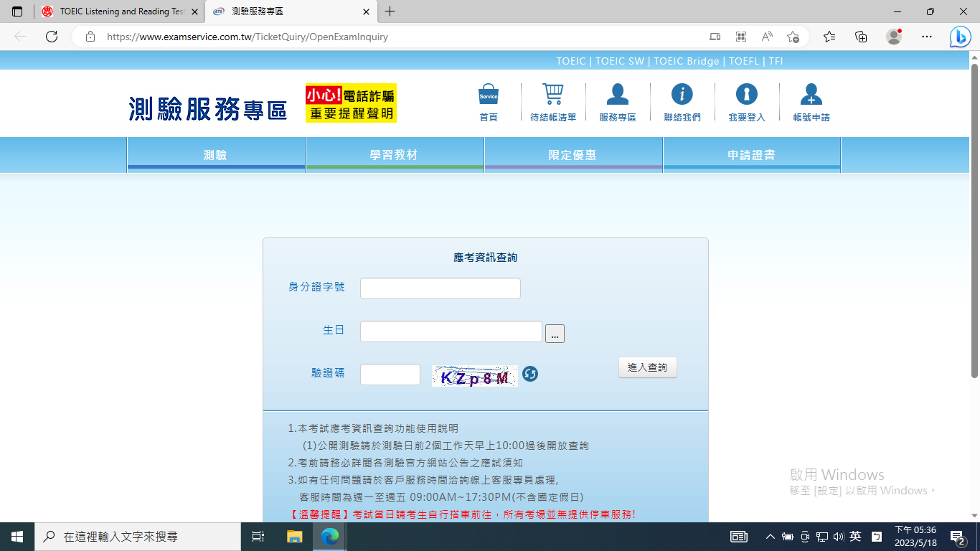Toggle Read aloud icon in address bar
Image resolution: width=980 pixels, height=551 pixels.
pos(767,37)
